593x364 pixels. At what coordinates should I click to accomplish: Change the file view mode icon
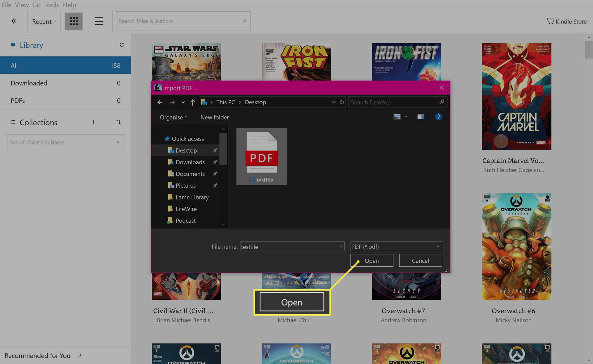(x=397, y=117)
